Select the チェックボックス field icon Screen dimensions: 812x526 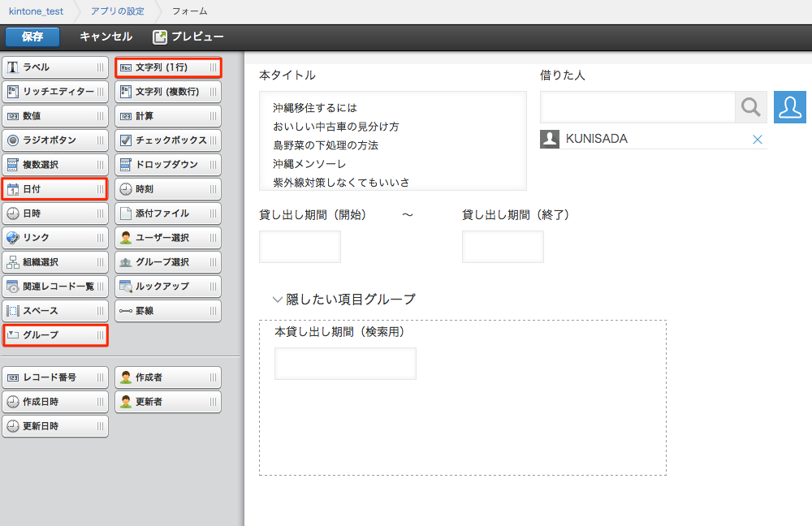click(x=167, y=140)
